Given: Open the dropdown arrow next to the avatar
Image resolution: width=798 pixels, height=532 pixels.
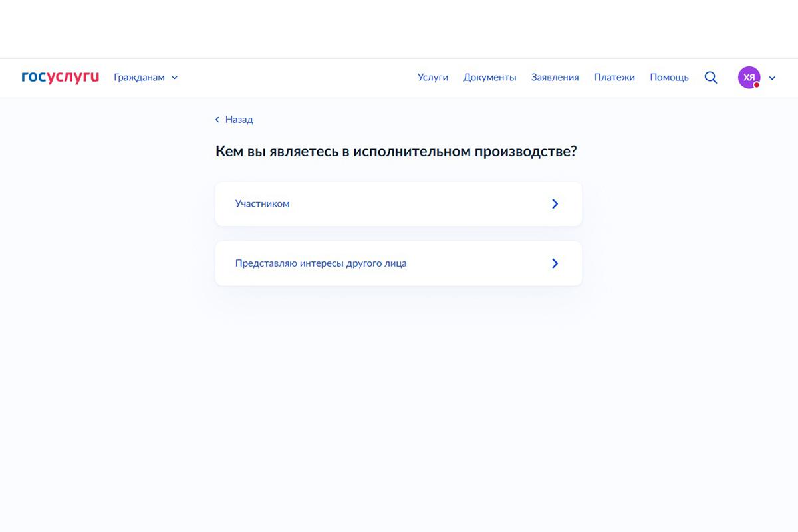Looking at the screenshot, I should pos(772,78).
